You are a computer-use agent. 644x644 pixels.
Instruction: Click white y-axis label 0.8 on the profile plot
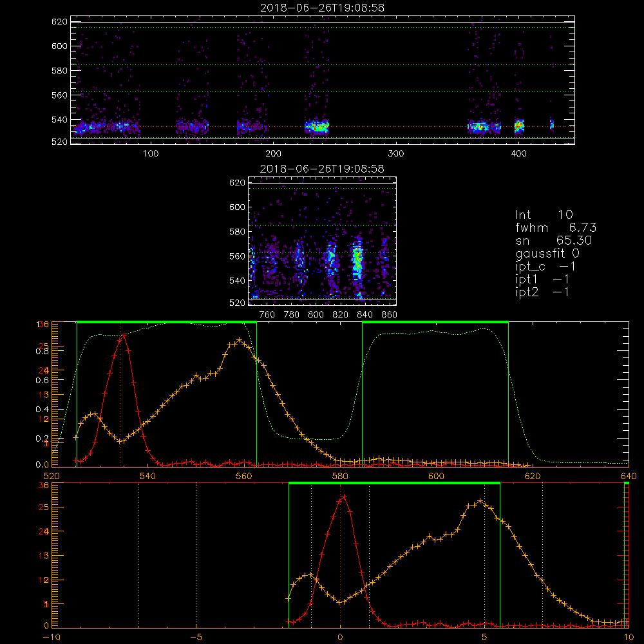pos(42,351)
